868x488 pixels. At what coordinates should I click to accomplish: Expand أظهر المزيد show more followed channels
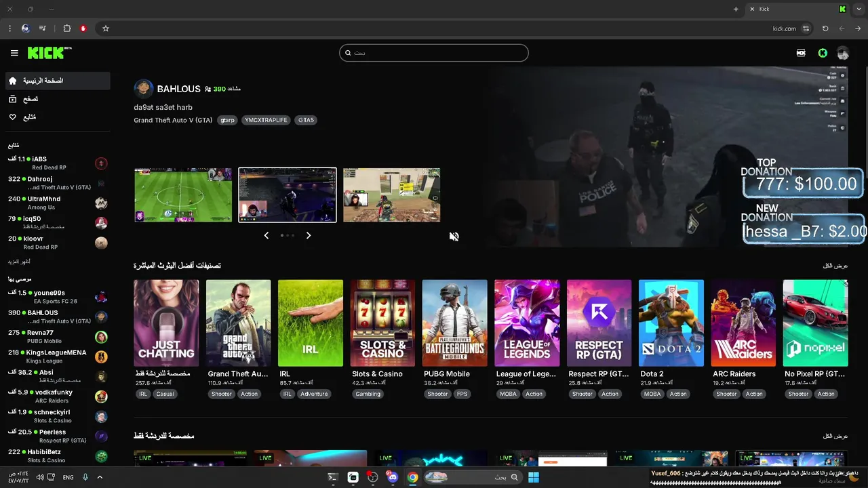pos(19,262)
